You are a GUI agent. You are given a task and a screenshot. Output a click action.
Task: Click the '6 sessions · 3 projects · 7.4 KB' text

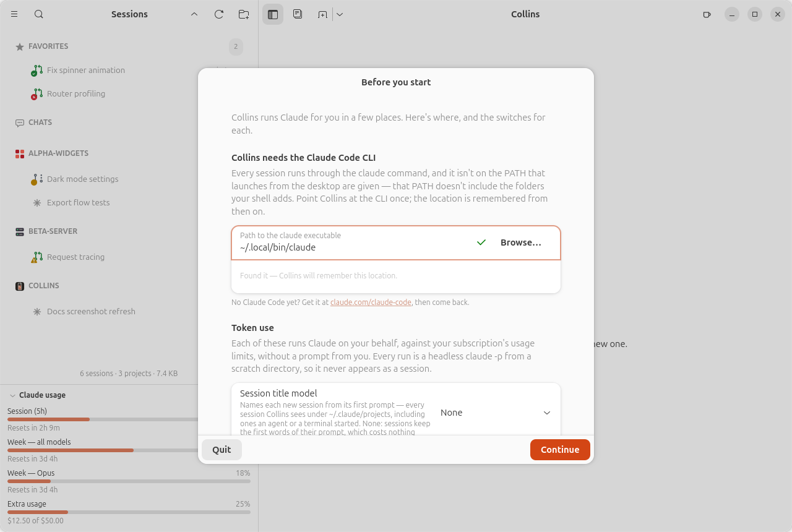[129, 374]
